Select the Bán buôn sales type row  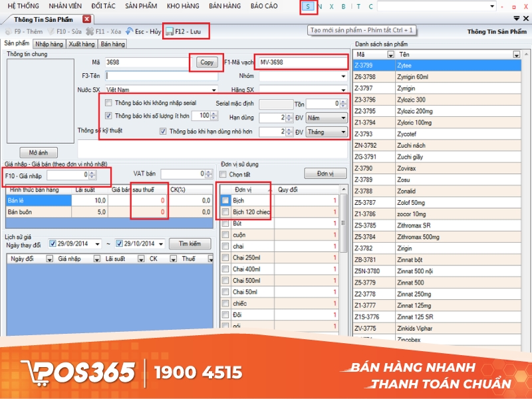pyautogui.click(x=109, y=212)
